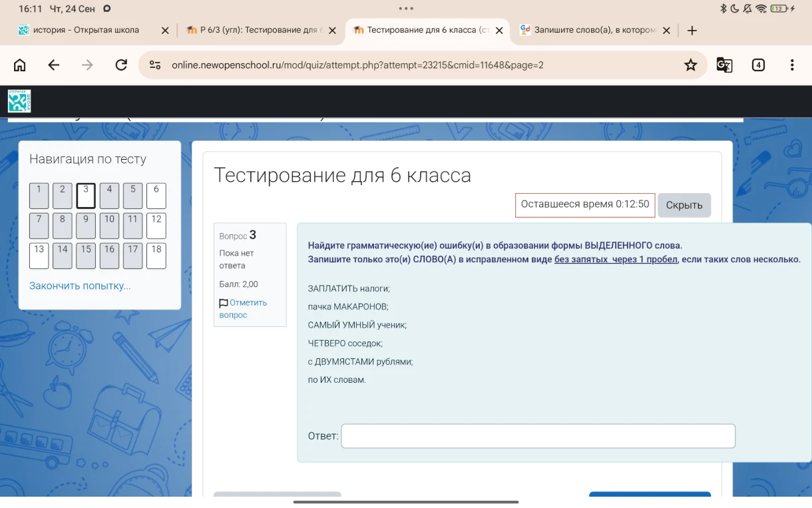Go to question 9 in test navigation
Image resolution: width=812 pixels, height=508 pixels.
pyautogui.click(x=86, y=226)
